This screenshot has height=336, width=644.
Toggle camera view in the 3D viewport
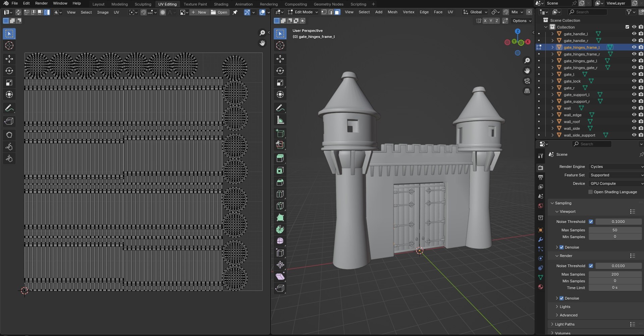point(527,81)
